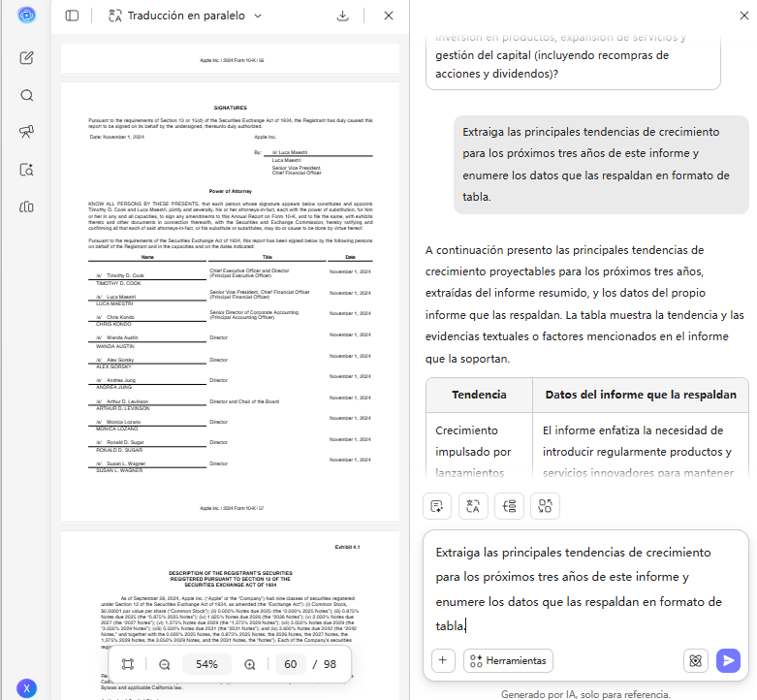Image resolution: width=757 pixels, height=700 pixels.
Task: Click inside the chat message text box
Action: coord(585,589)
